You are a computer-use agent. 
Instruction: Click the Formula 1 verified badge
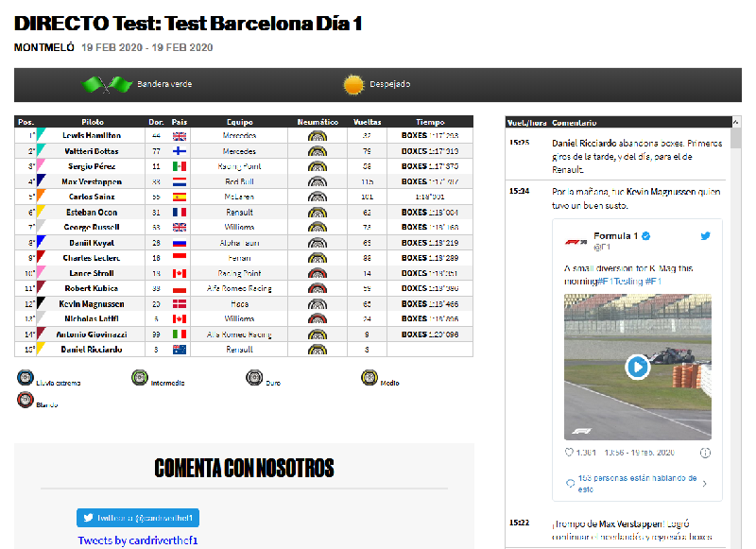click(x=646, y=235)
